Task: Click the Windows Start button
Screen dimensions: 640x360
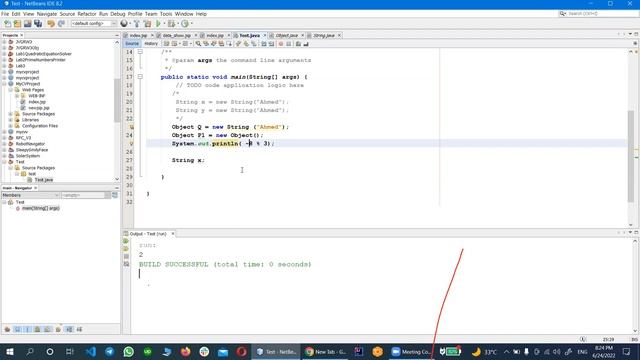Action: 10,351
